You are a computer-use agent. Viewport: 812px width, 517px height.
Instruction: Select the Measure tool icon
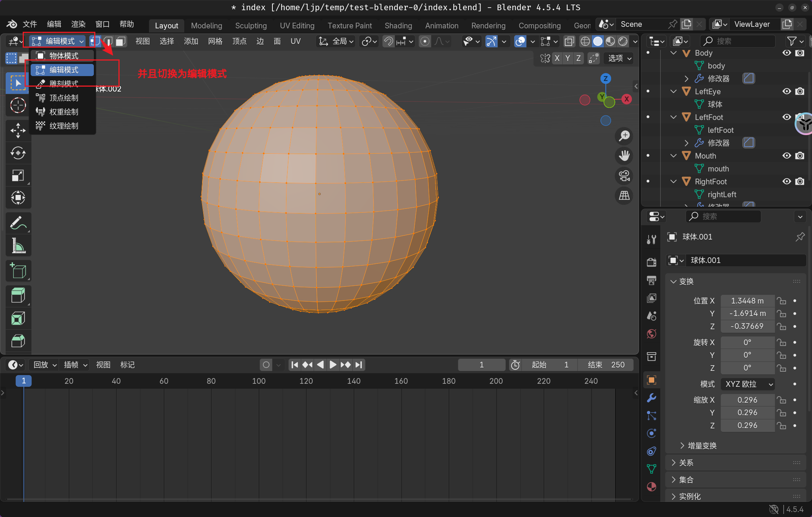pos(18,246)
